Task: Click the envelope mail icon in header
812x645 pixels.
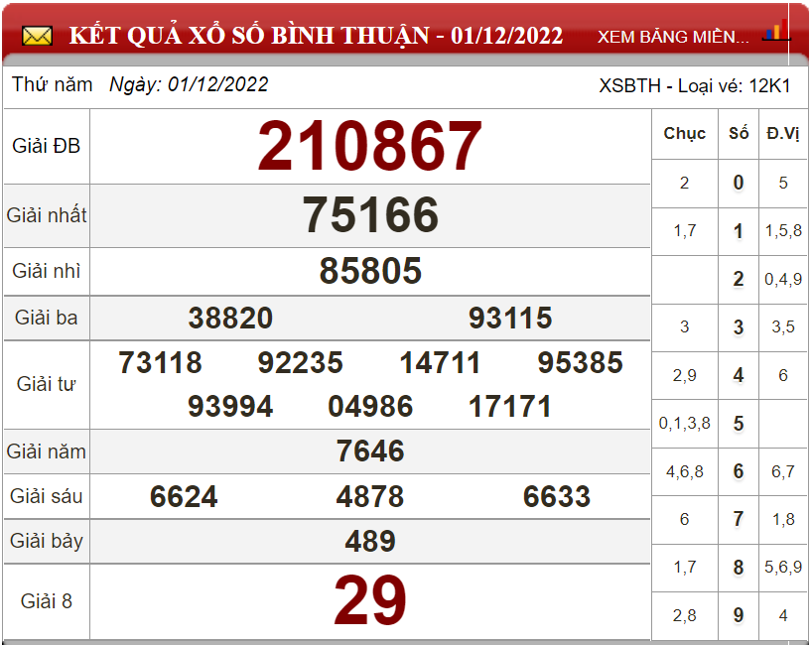Action: (37, 37)
